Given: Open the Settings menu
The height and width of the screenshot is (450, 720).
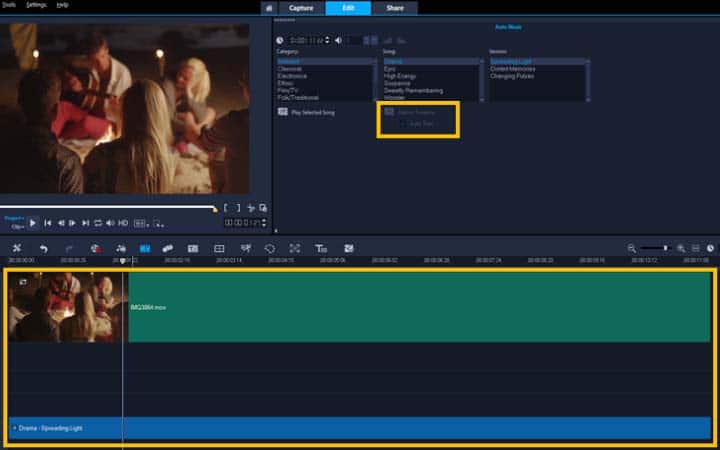Looking at the screenshot, I should (x=36, y=5).
